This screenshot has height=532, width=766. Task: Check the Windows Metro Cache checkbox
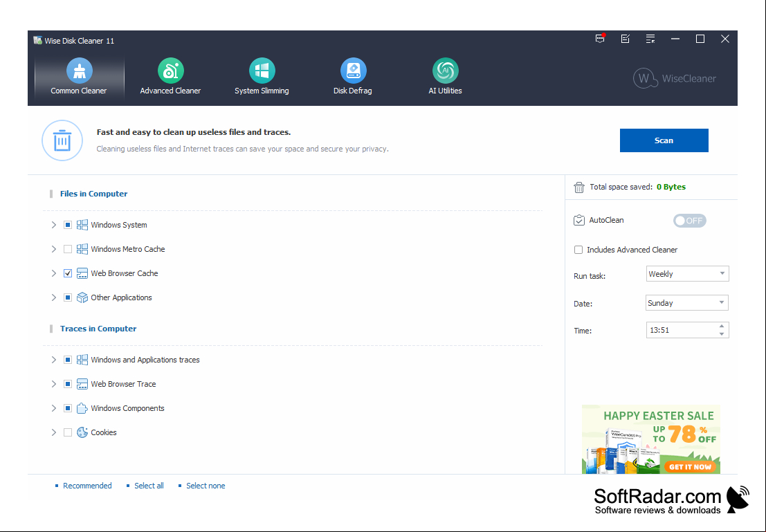pyautogui.click(x=68, y=249)
